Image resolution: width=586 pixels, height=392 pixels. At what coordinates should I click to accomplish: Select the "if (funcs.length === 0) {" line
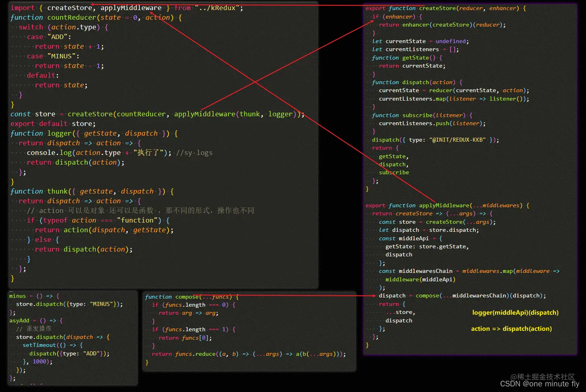[193, 305]
